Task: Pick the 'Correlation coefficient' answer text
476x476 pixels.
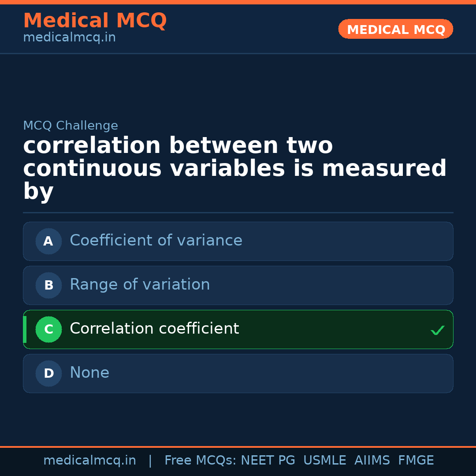Action: click(154, 329)
